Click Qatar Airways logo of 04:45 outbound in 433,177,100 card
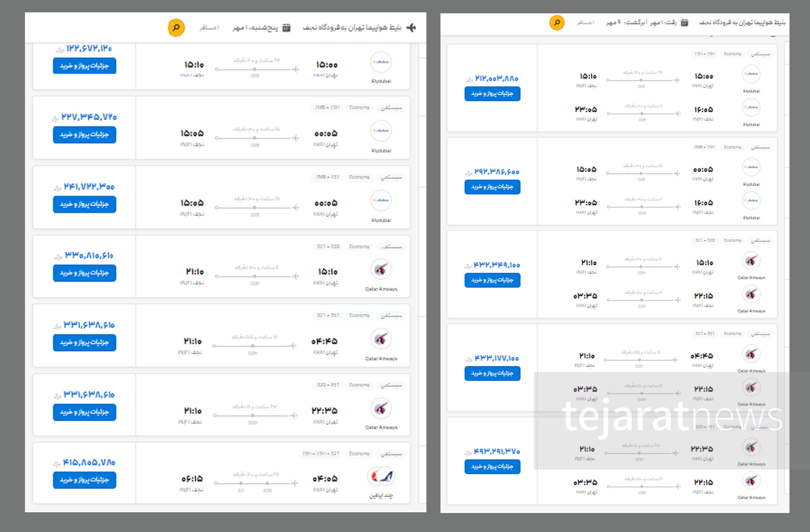The height and width of the screenshot is (532, 810). (x=751, y=354)
